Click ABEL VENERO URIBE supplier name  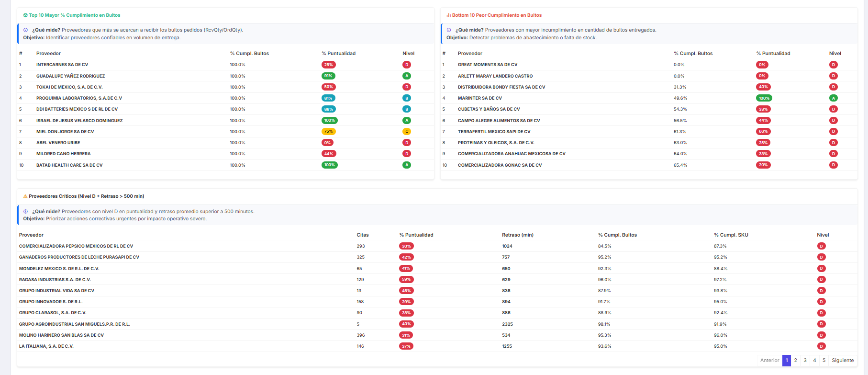(x=58, y=143)
